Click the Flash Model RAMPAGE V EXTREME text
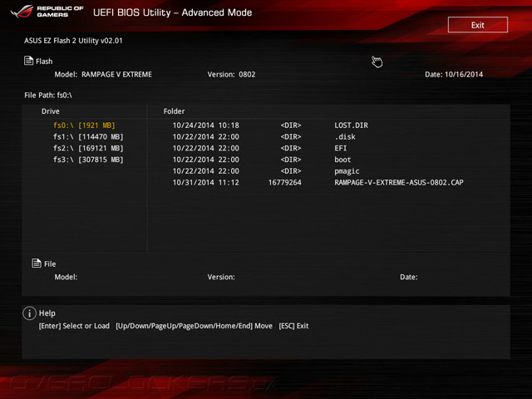The width and height of the screenshot is (532, 399). (x=103, y=74)
